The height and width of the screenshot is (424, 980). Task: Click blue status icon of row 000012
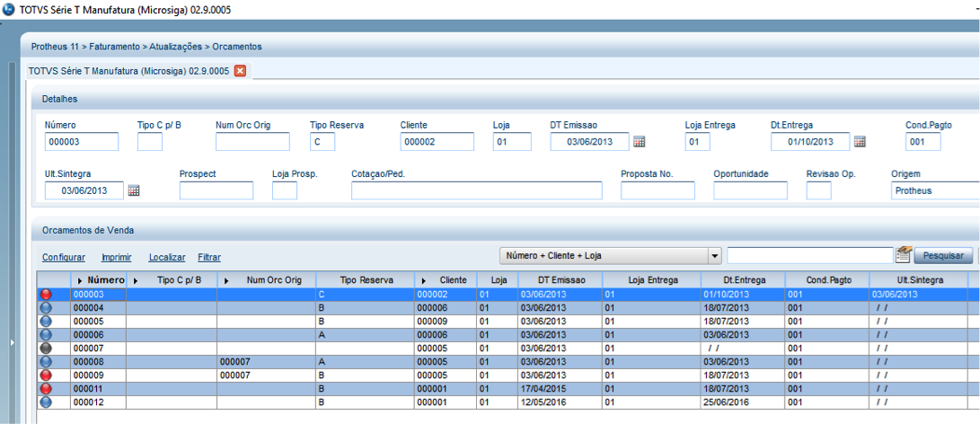(x=46, y=402)
